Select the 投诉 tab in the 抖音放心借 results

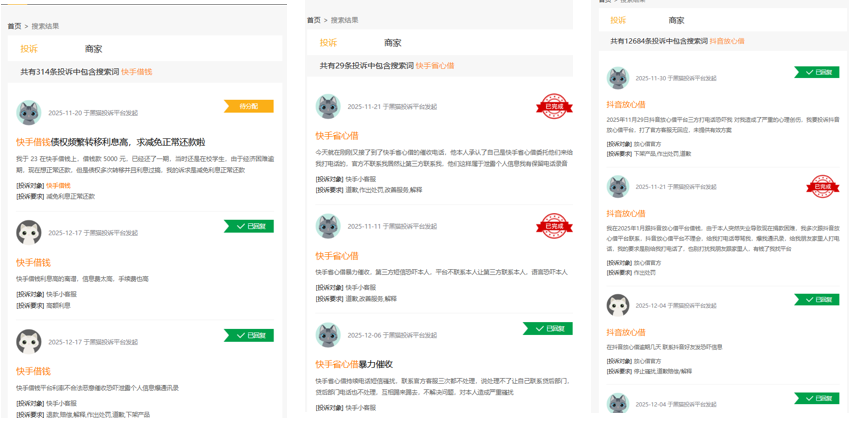click(618, 20)
